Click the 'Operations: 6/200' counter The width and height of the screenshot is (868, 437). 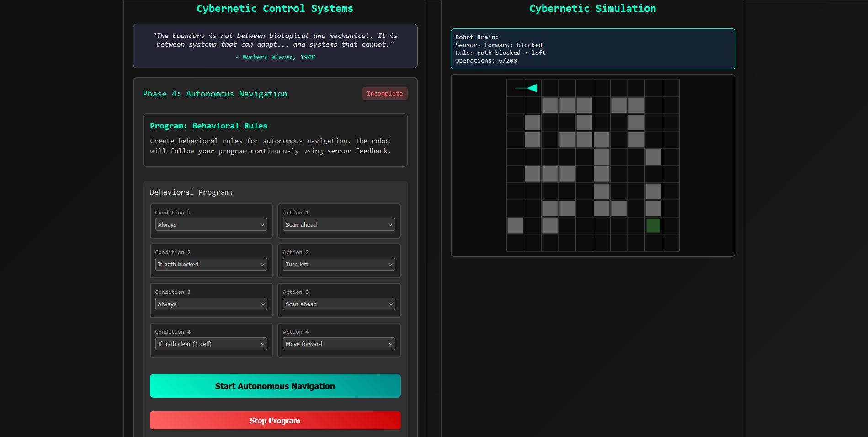(486, 60)
